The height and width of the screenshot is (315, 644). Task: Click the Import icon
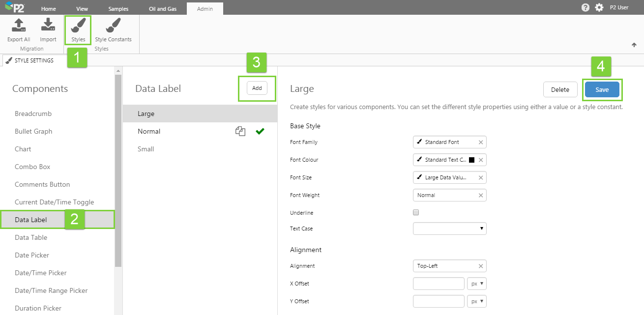[48, 25]
